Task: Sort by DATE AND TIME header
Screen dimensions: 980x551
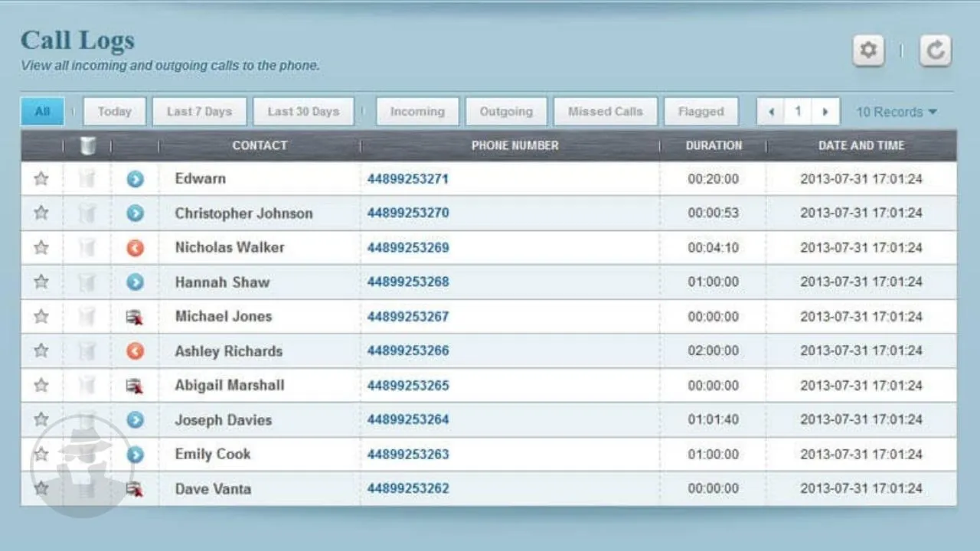Action: (x=861, y=145)
